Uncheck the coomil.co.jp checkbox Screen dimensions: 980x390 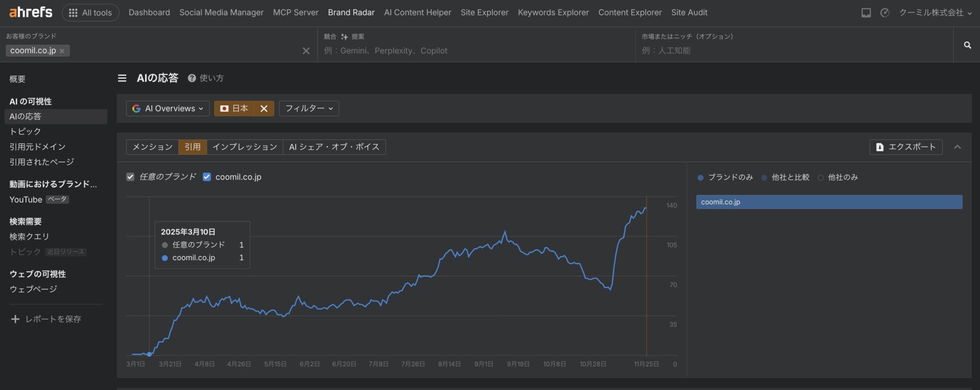pos(207,177)
